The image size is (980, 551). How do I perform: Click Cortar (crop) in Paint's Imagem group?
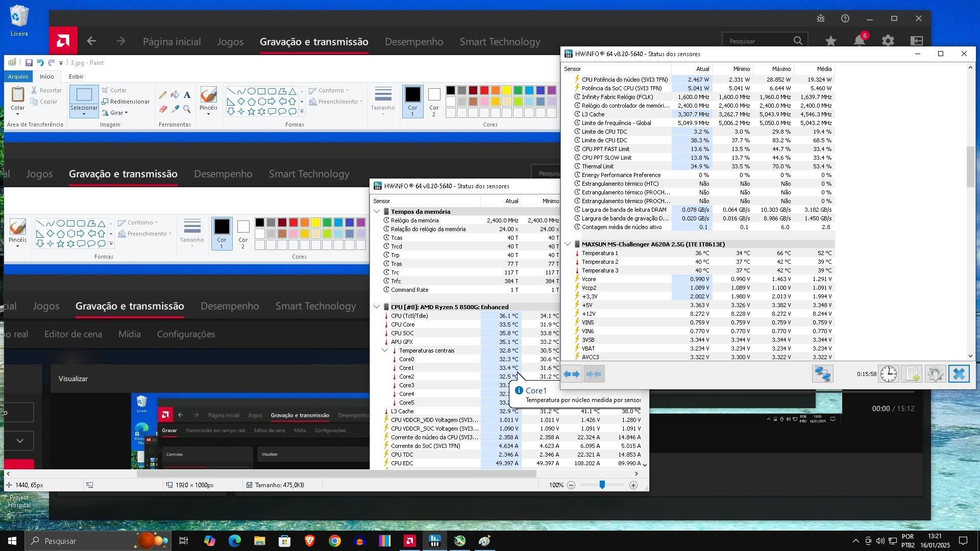[x=114, y=90]
